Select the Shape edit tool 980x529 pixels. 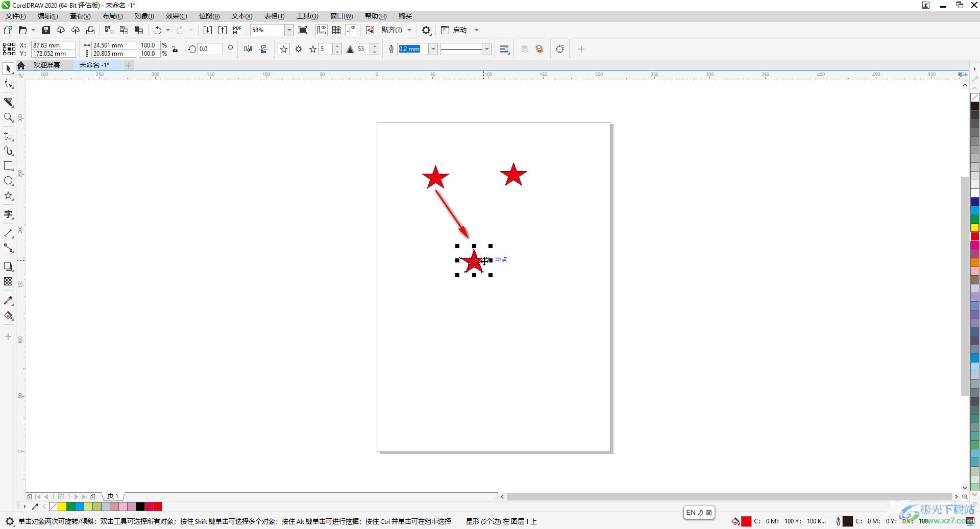[8, 84]
